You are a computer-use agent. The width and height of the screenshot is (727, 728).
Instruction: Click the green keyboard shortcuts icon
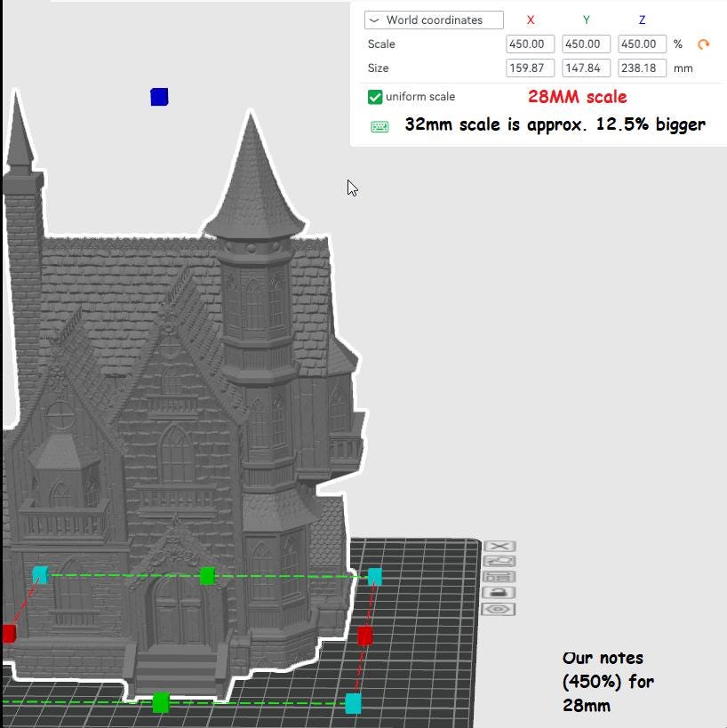(379, 126)
